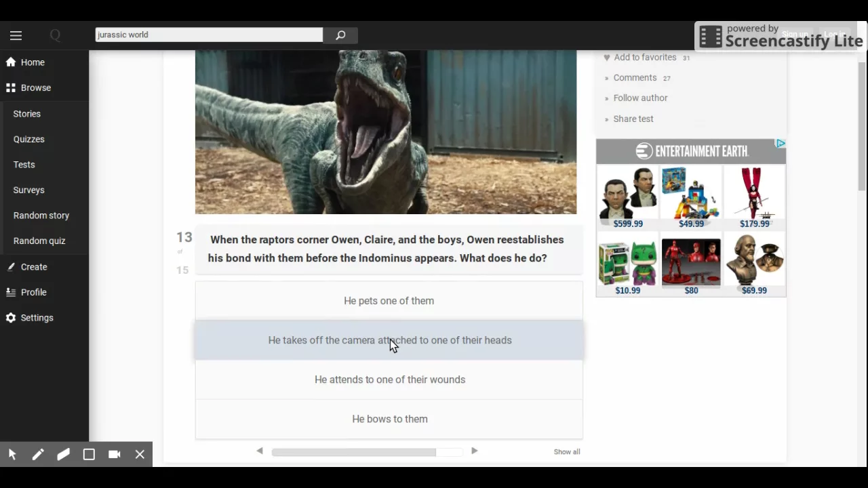Choose answer about taking off the camera

(389, 340)
